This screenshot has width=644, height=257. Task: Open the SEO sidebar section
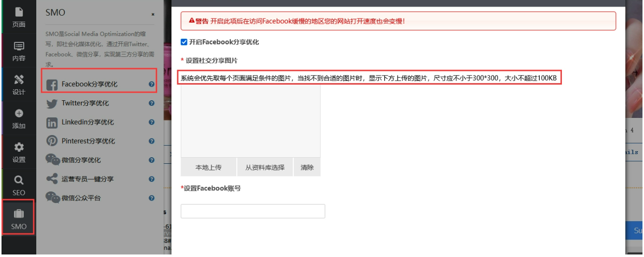click(x=19, y=184)
